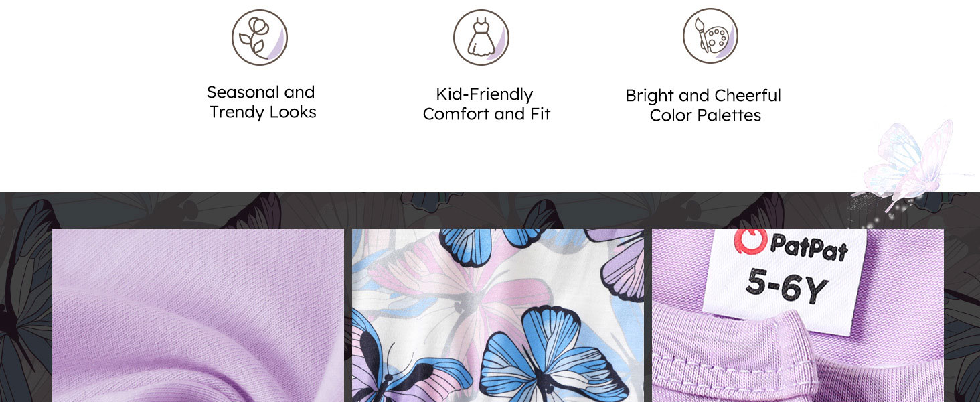Click the lilac fabric fold swatch
The width and height of the screenshot is (980, 402).
pyautogui.click(x=198, y=316)
